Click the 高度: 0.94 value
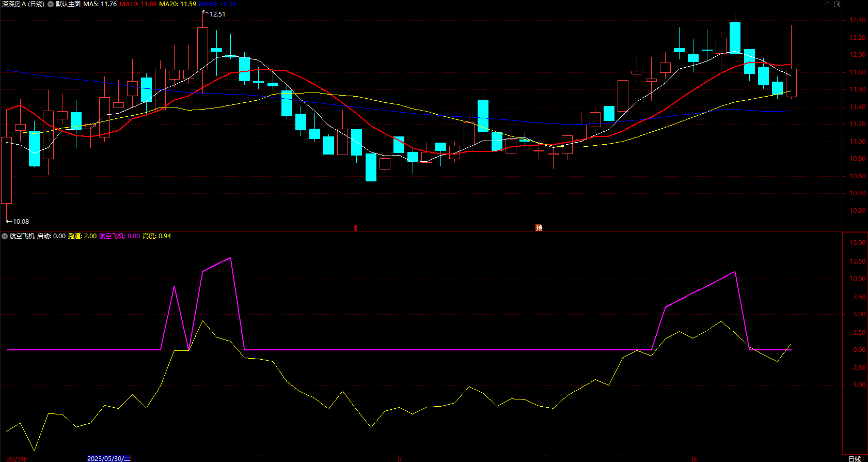 (x=156, y=236)
